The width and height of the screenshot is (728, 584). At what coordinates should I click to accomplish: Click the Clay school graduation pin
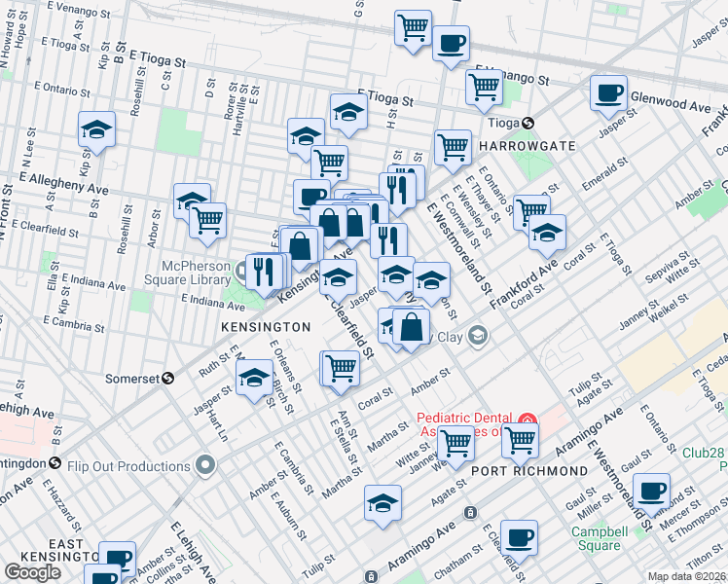[x=478, y=336]
